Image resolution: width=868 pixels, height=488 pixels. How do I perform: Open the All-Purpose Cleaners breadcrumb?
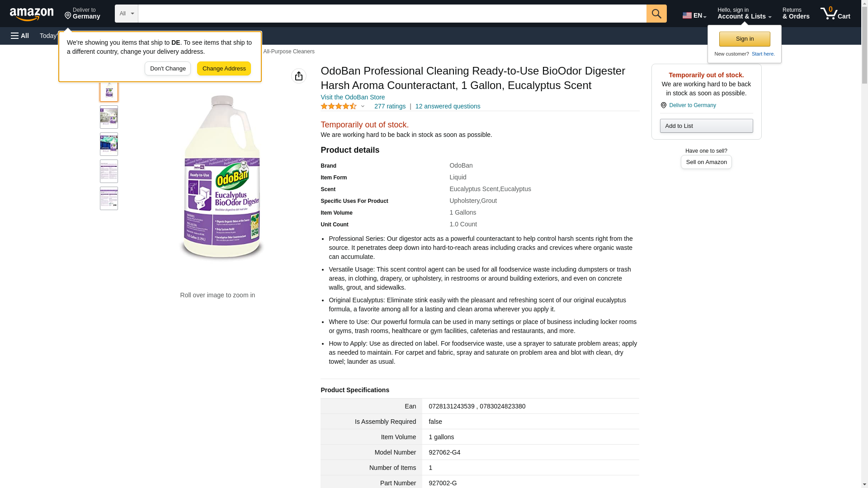coord(289,52)
